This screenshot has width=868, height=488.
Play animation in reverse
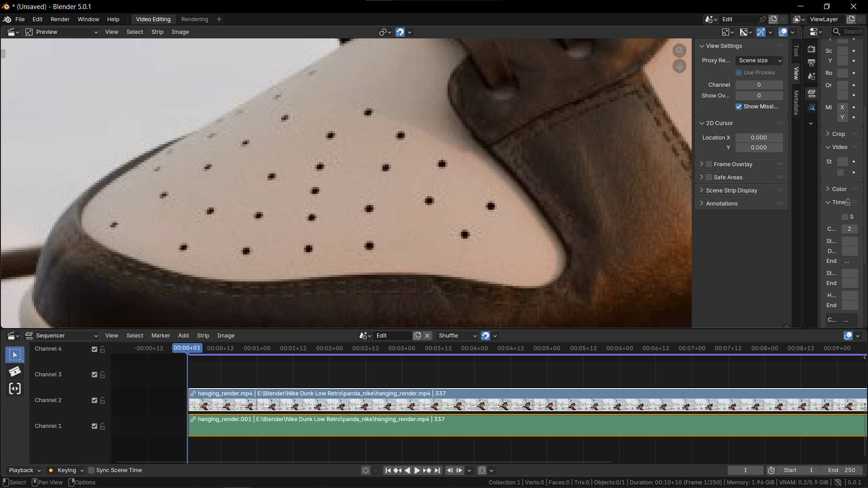[407, 470]
